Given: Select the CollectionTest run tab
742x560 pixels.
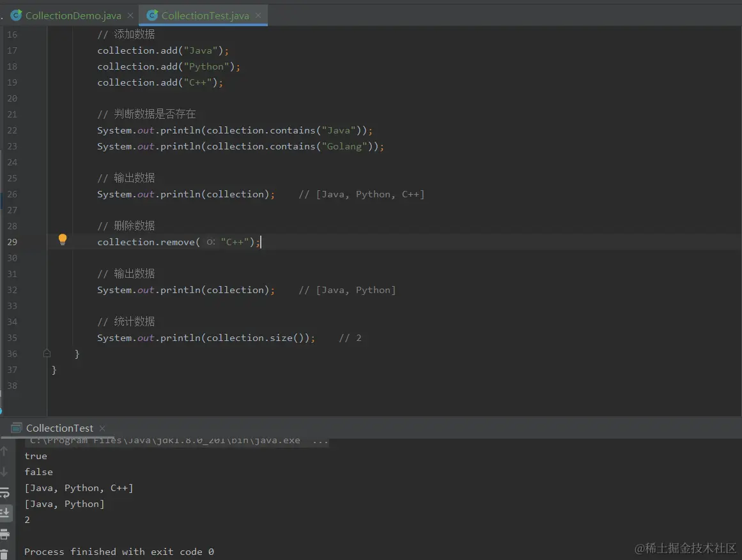Looking at the screenshot, I should 59,428.
